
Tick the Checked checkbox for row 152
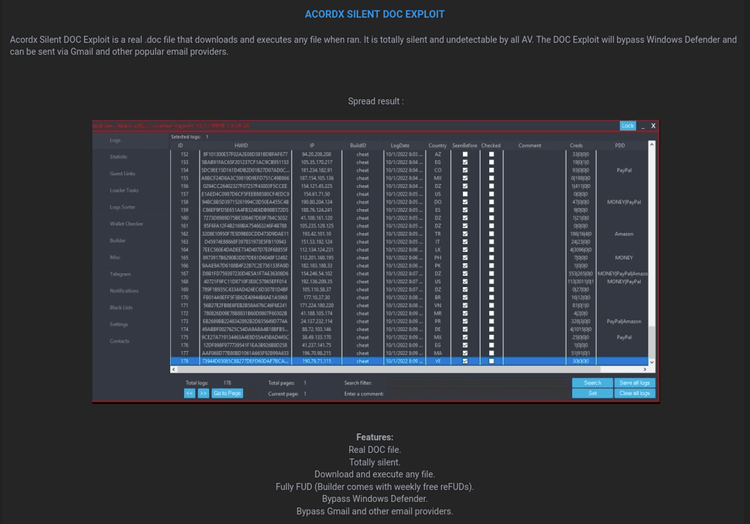[491, 154]
